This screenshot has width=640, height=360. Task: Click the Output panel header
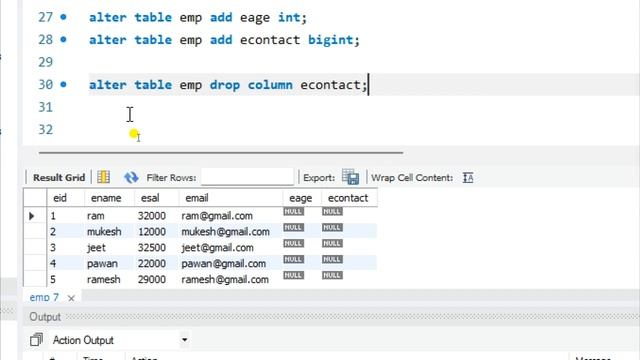45,317
